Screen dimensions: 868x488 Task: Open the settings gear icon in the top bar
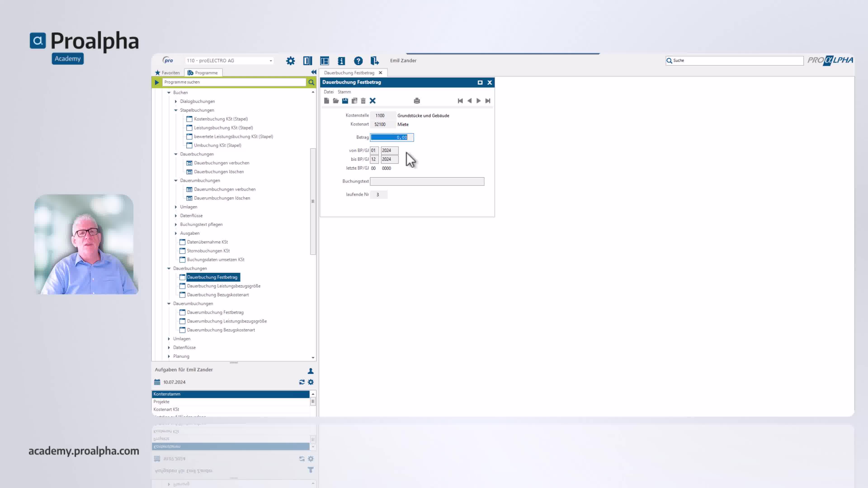point(290,61)
